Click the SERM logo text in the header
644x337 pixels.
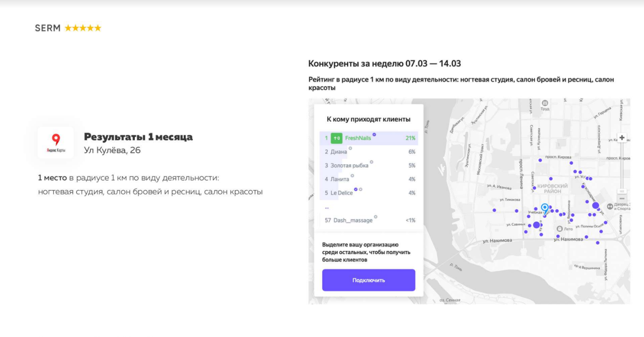(x=48, y=28)
